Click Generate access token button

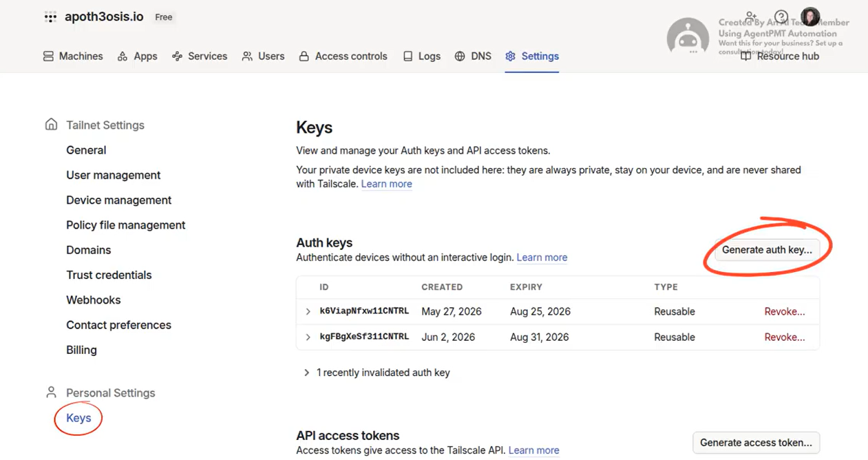756,443
